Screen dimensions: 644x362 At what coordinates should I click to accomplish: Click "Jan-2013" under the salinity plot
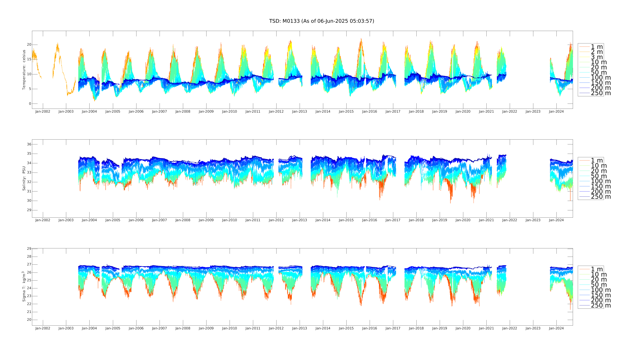(299, 220)
